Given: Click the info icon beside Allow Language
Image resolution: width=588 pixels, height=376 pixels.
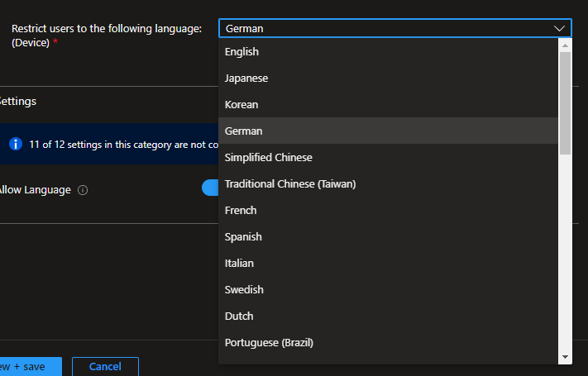Looking at the screenshot, I should [83, 190].
